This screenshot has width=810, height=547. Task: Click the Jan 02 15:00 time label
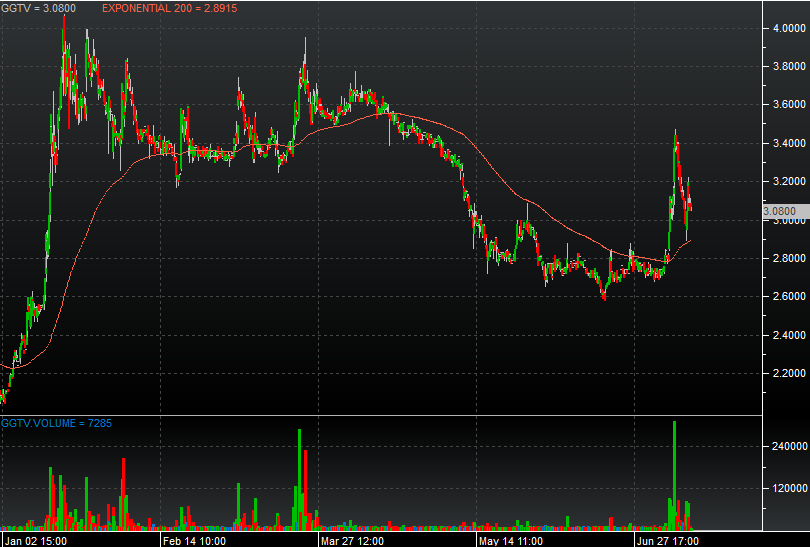(34, 540)
